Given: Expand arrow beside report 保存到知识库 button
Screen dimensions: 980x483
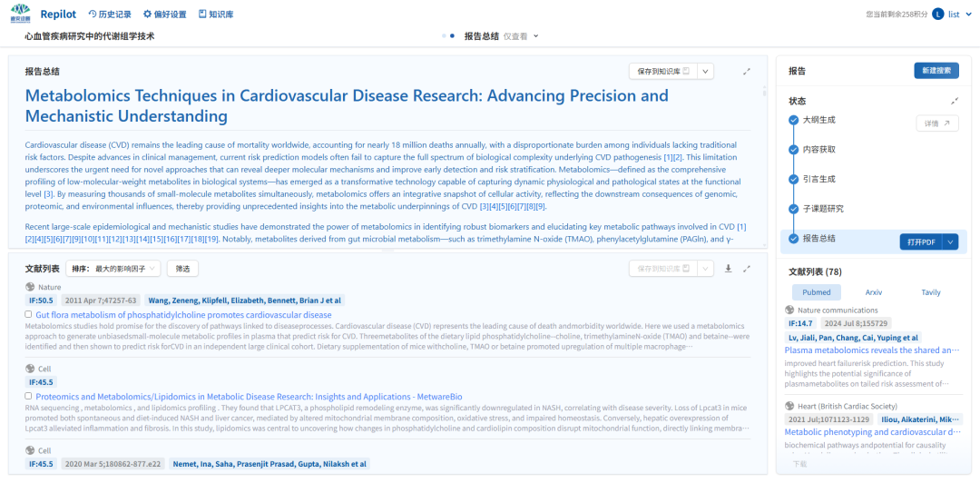Looking at the screenshot, I should click(706, 72).
